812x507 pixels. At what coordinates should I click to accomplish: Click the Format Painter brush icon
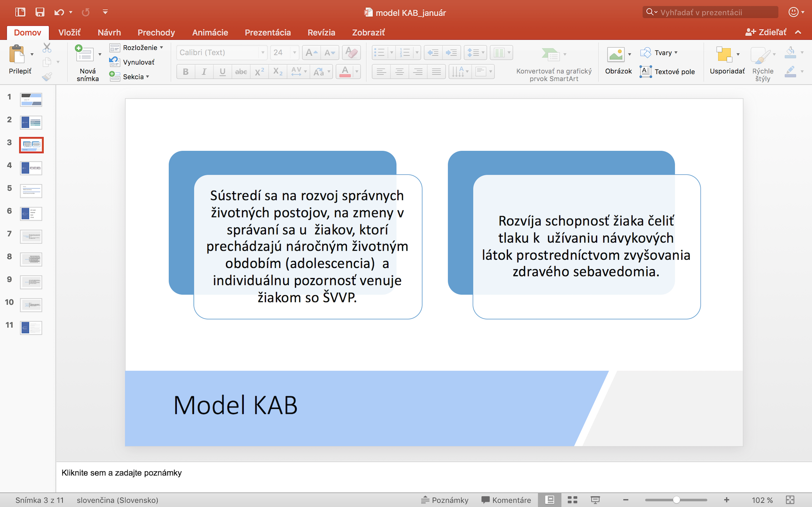point(47,76)
